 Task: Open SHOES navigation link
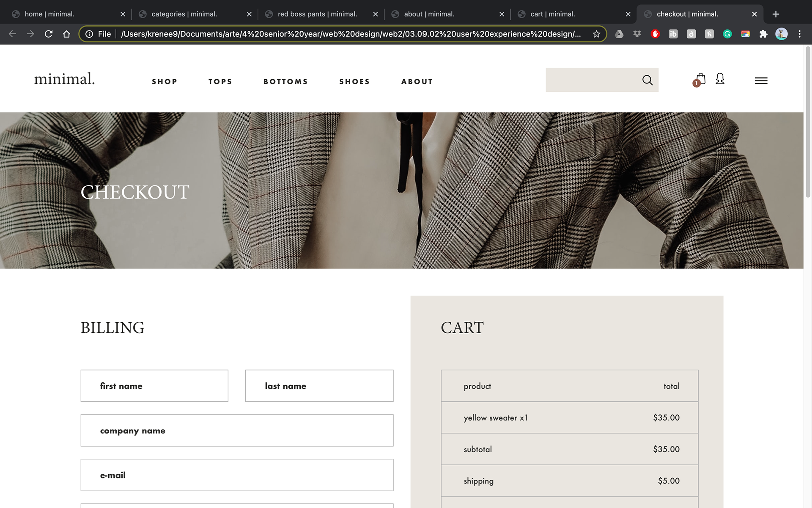coord(354,81)
